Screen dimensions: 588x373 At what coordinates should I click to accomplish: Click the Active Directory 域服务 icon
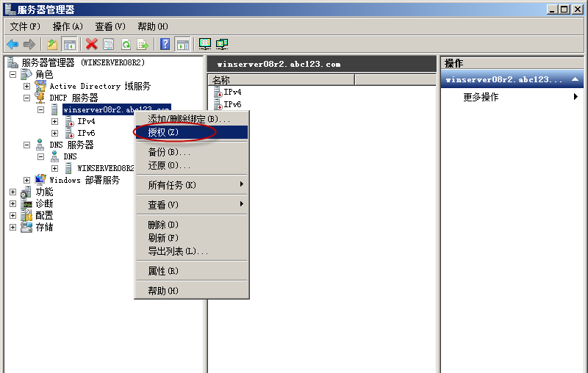pos(40,86)
